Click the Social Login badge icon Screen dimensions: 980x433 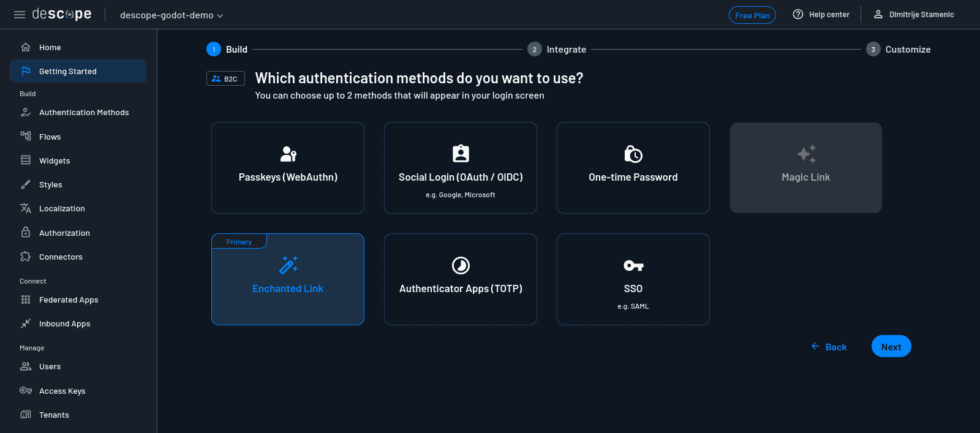tap(461, 154)
